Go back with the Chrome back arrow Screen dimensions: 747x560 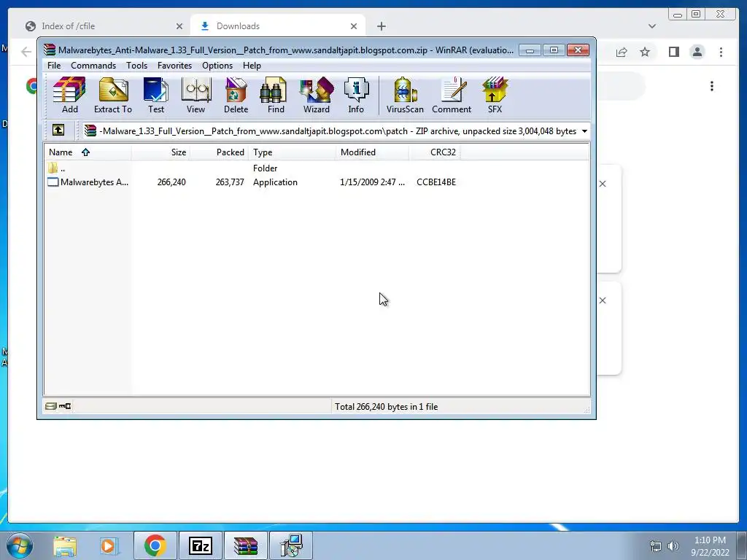(26, 52)
